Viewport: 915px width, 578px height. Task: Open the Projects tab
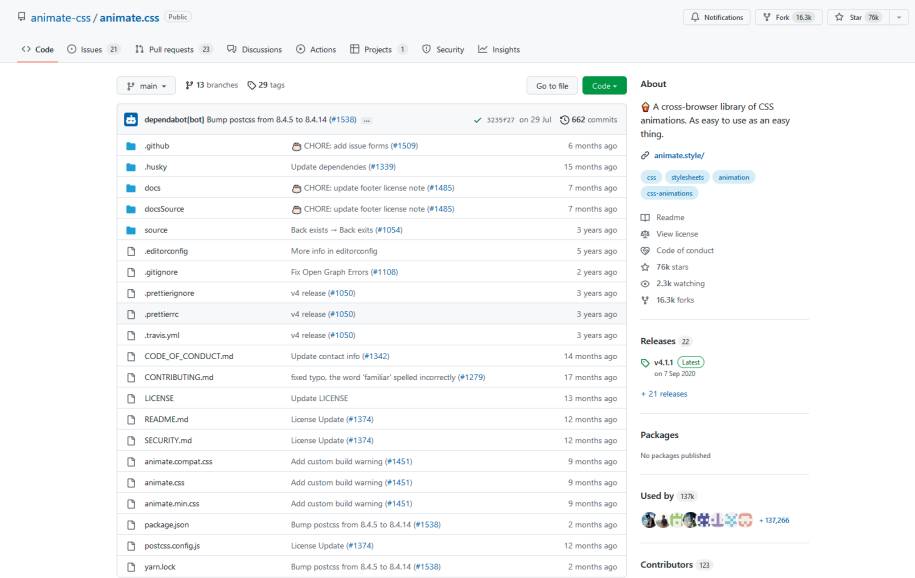379,50
